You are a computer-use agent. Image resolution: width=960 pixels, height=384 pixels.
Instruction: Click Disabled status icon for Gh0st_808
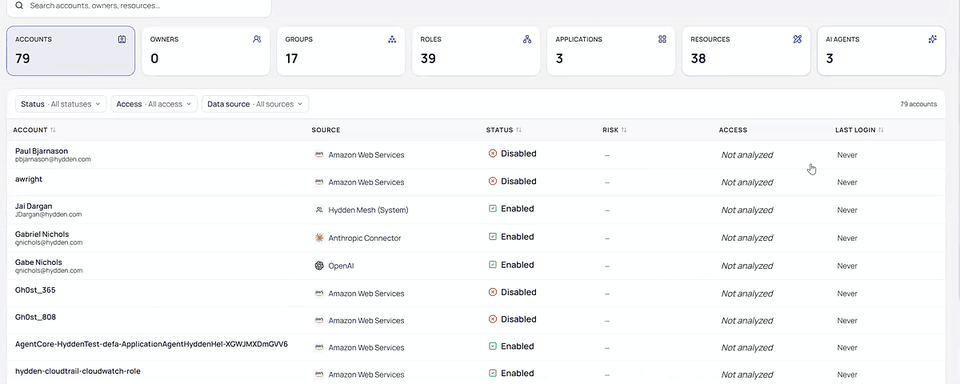click(492, 319)
